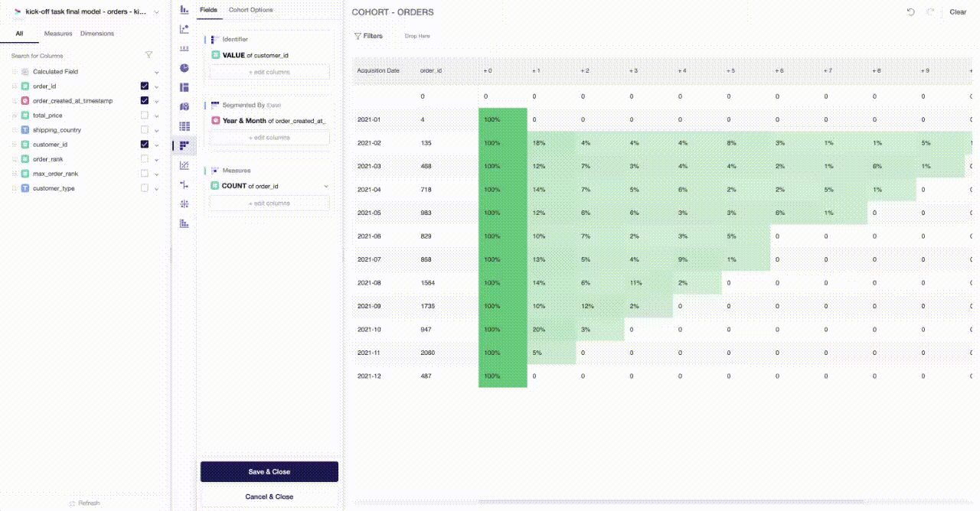Click the Filters funnel icon in cohort panel
Viewport: 980px width, 511px height.
point(358,35)
